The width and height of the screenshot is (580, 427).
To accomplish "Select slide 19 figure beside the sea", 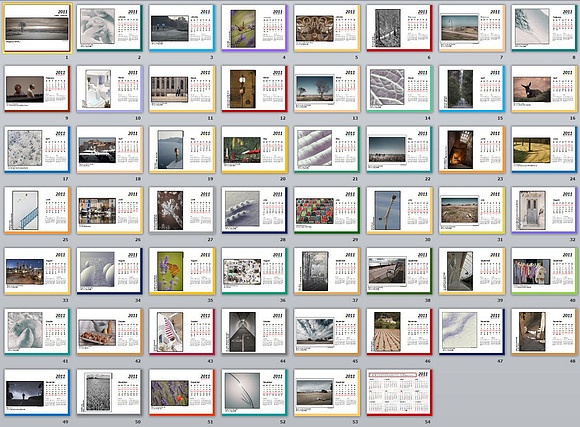I will coord(182,149).
